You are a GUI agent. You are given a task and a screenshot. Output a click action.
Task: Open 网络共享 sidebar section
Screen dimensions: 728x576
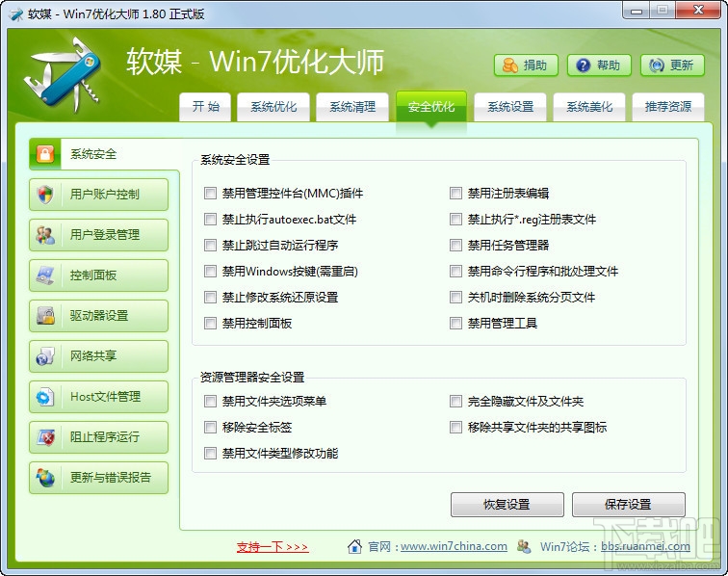pos(98,355)
